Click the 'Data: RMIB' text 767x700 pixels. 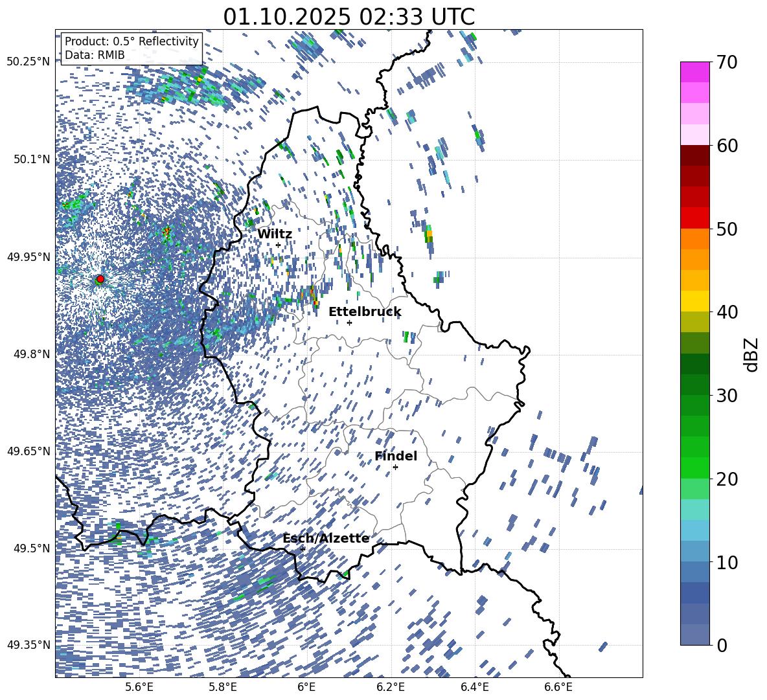[95, 55]
